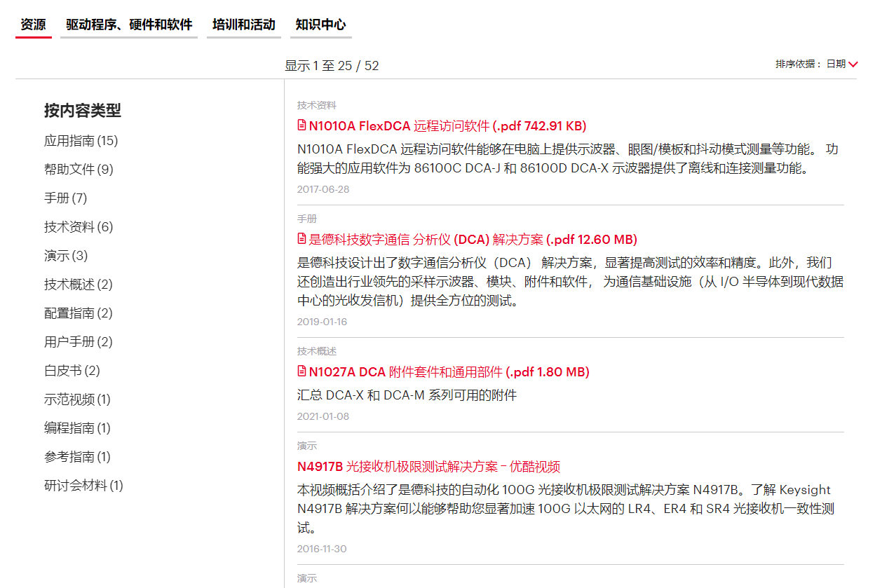Filter by 研讨会材料 (1)
The width and height of the screenshot is (882, 588).
pyautogui.click(x=83, y=486)
